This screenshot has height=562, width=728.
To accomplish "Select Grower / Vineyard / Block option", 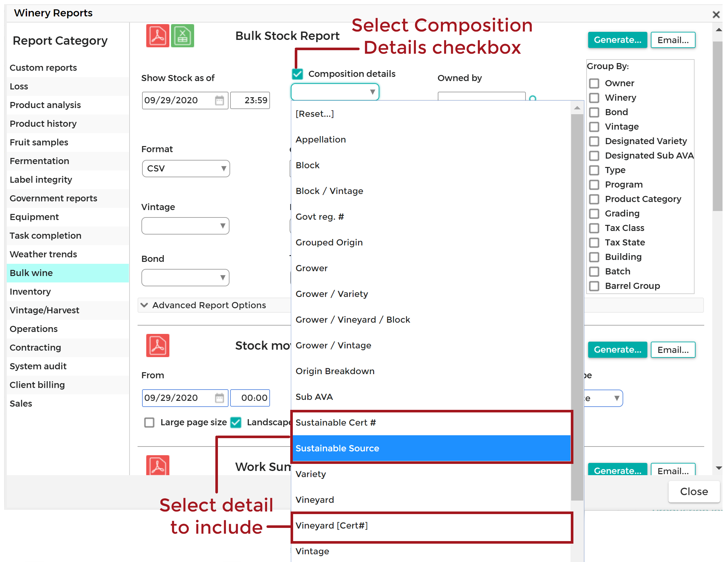I will tap(431, 319).
